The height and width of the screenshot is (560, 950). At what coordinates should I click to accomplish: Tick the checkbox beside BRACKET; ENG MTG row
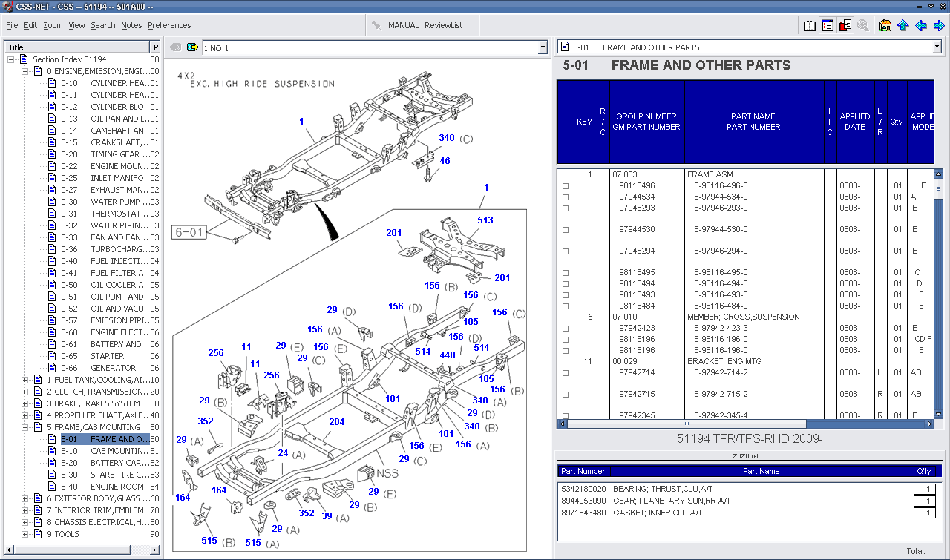[566, 372]
